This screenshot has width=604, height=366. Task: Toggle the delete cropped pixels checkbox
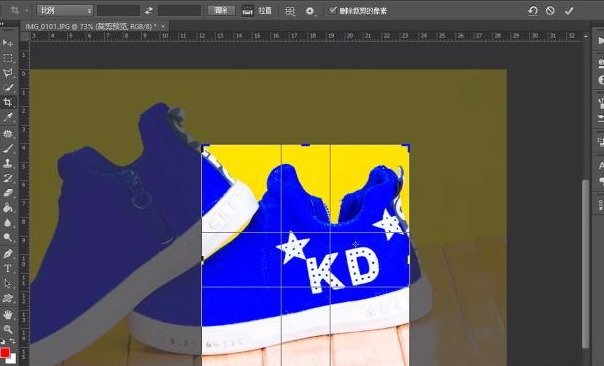coord(332,10)
